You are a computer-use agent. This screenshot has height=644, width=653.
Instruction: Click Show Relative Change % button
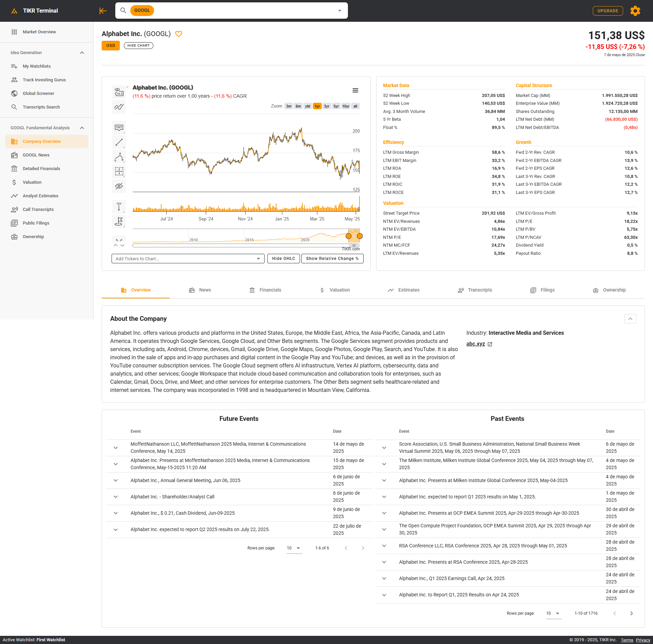tap(332, 259)
